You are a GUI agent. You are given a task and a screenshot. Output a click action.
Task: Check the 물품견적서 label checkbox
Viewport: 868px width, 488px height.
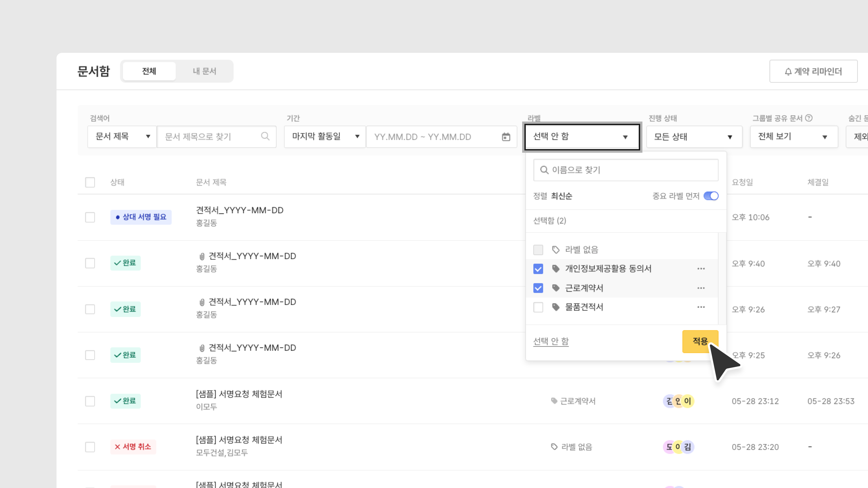pyautogui.click(x=538, y=307)
